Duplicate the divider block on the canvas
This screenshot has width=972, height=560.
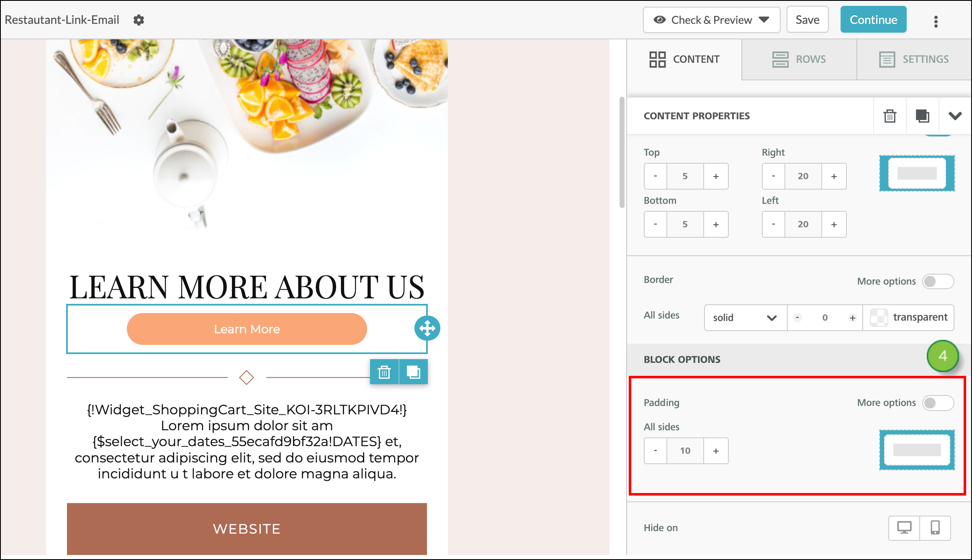point(413,372)
